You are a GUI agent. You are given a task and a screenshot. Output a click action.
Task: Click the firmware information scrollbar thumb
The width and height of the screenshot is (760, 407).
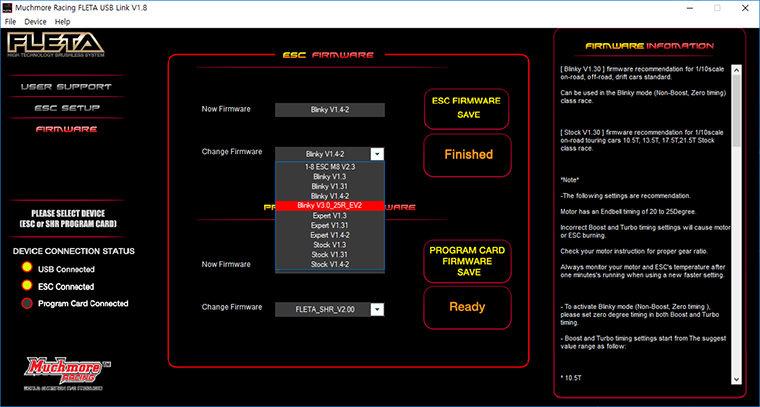tap(736, 111)
